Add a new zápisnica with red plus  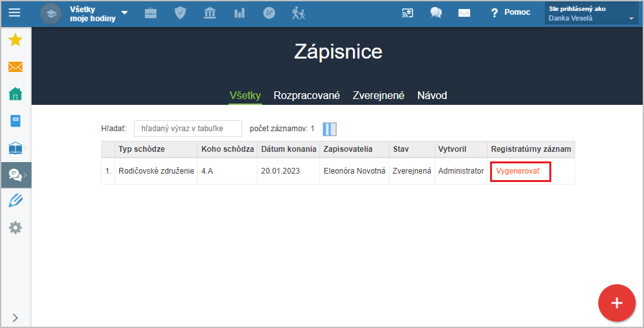pos(617,302)
